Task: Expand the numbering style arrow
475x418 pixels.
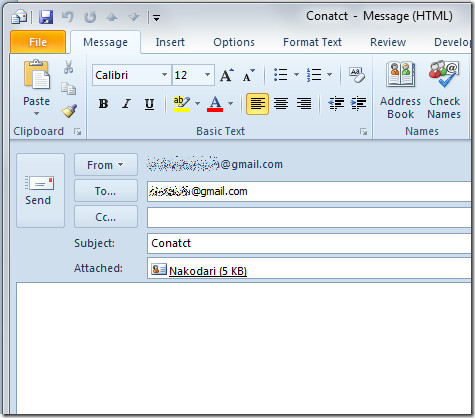Action: pyautogui.click(x=329, y=75)
